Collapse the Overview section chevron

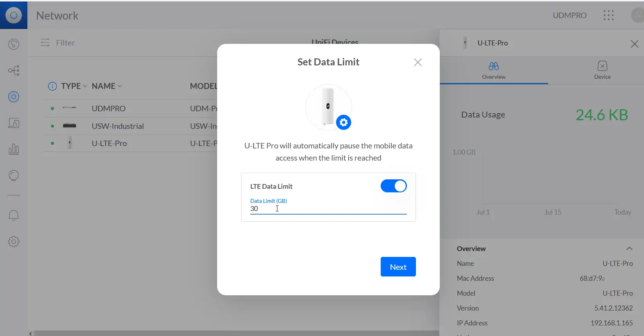(629, 249)
